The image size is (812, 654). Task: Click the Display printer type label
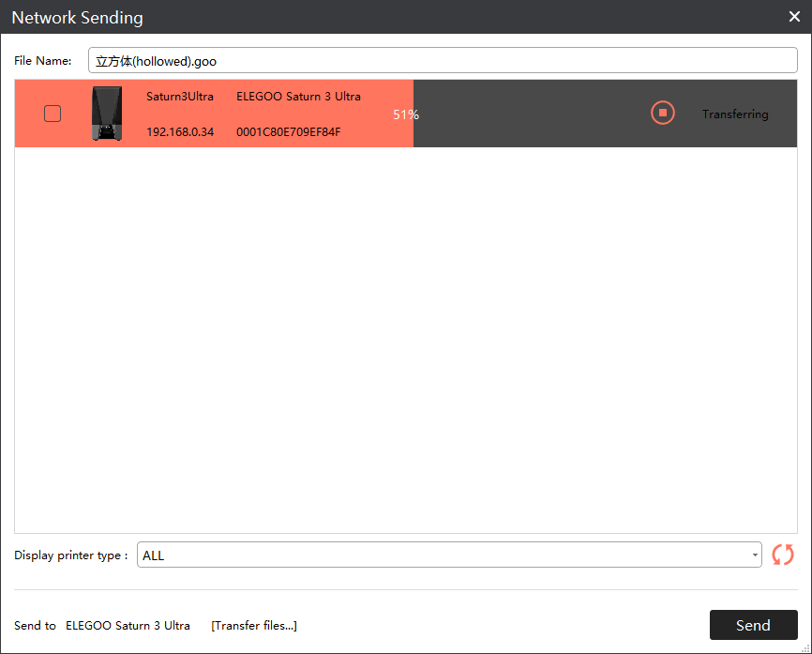[71, 555]
